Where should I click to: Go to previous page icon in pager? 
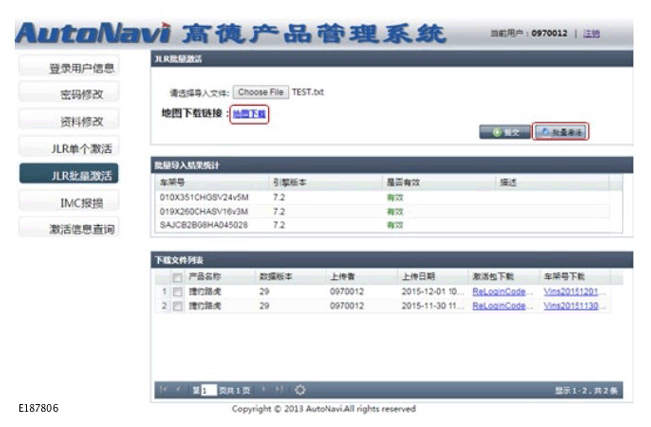click(x=179, y=390)
